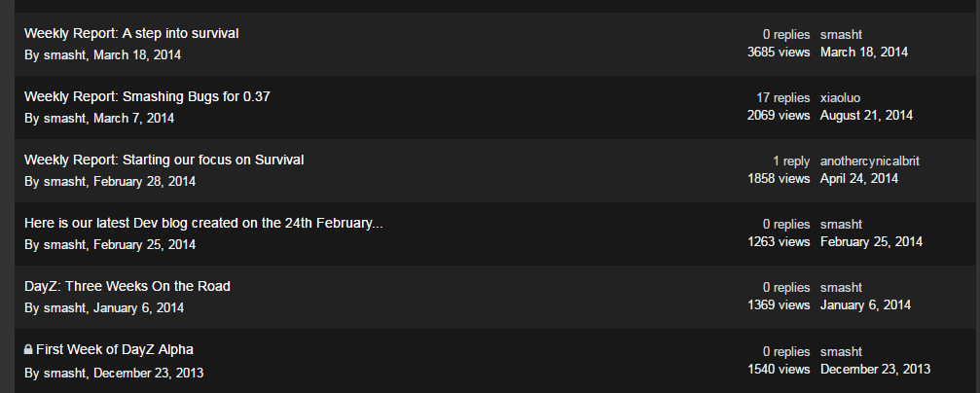Viewport: 980px width, 393px height.
Task: Open the latest Dev blog 24th February topic
Action: click(203, 223)
